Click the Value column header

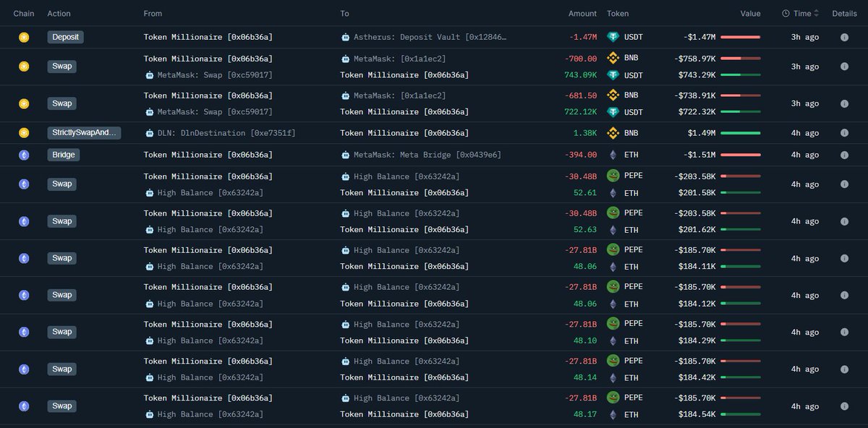[750, 13]
